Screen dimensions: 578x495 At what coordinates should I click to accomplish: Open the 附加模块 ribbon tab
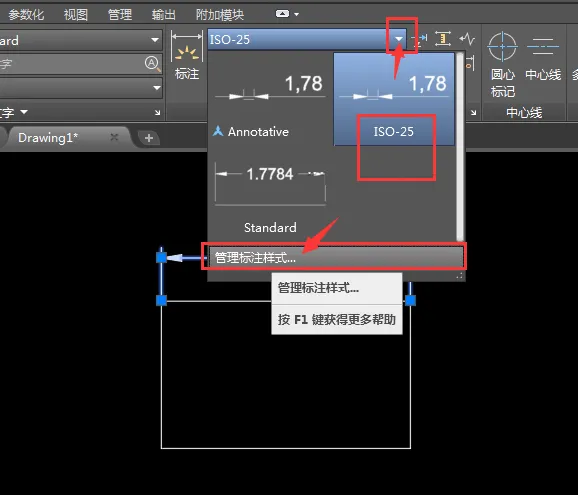(220, 15)
